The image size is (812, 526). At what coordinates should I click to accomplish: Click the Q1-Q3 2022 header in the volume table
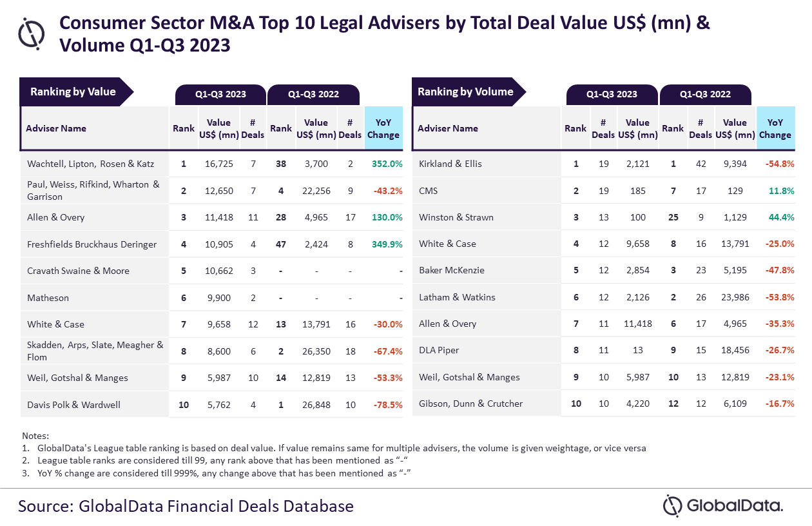(705, 94)
